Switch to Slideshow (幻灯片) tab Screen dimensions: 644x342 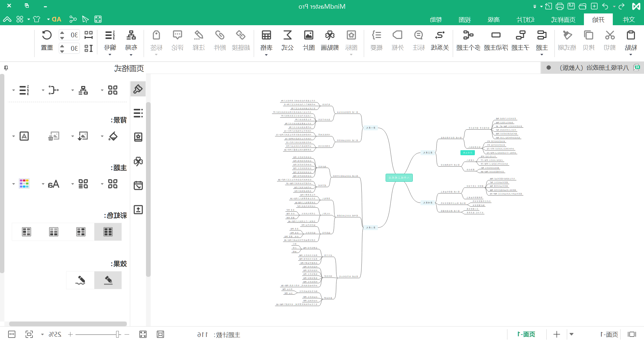526,19
